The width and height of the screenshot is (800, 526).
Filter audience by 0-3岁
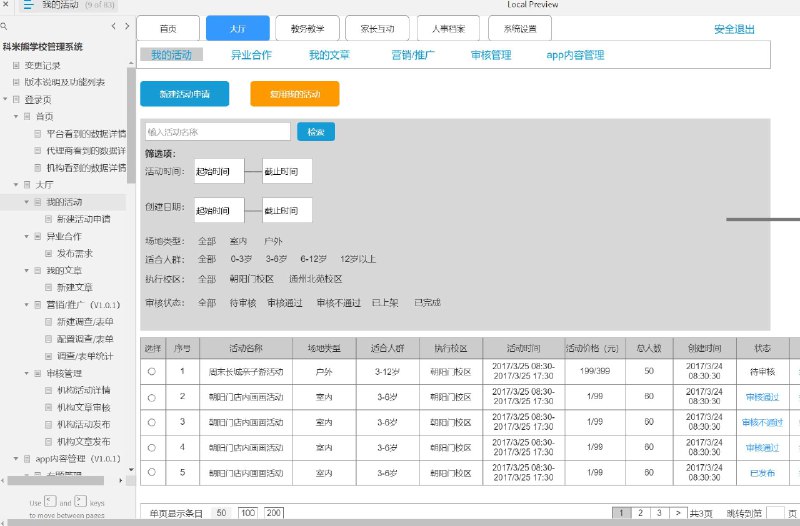[x=241, y=259]
